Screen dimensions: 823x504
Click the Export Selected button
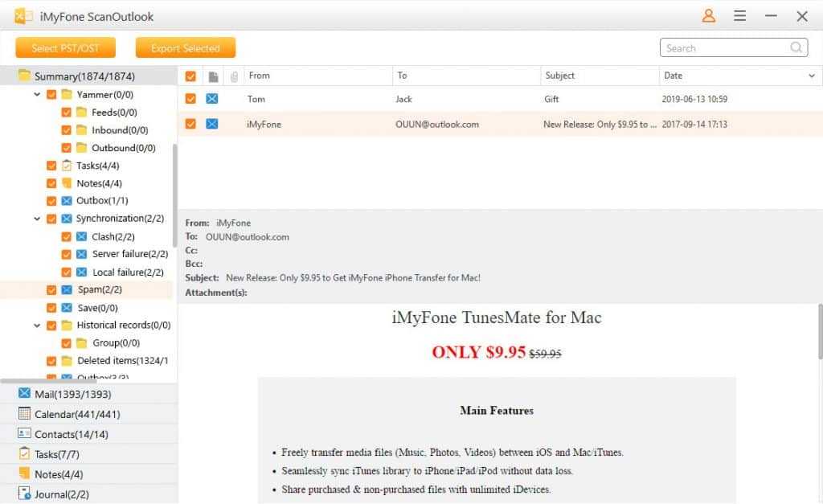click(x=185, y=48)
